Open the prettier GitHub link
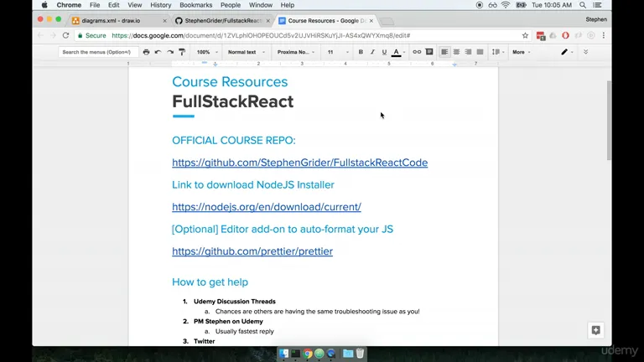 tap(252, 251)
